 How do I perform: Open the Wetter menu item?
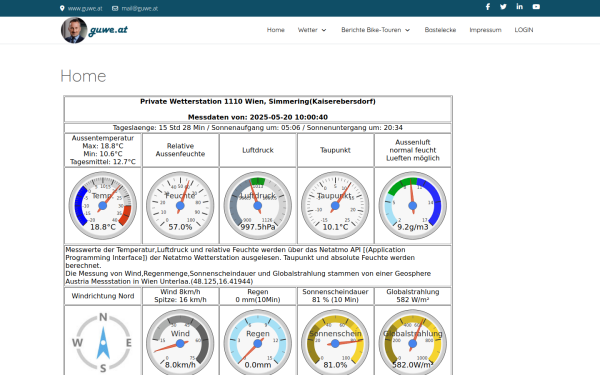308,30
